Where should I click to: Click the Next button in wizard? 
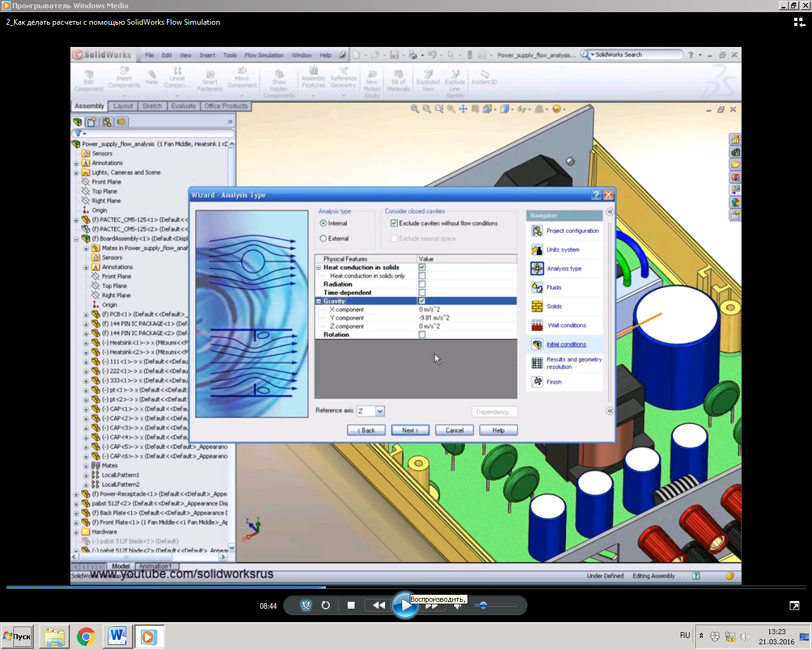410,430
